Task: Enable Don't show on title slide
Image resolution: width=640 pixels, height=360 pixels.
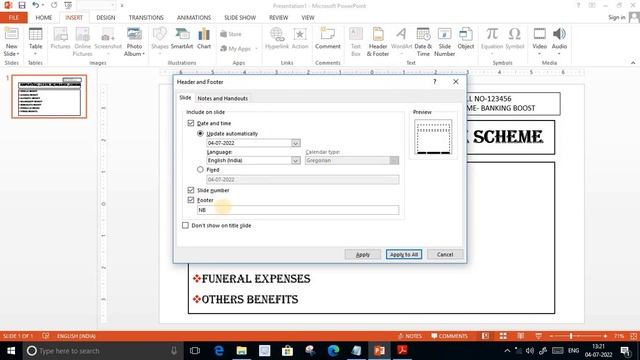Action: 185,225
